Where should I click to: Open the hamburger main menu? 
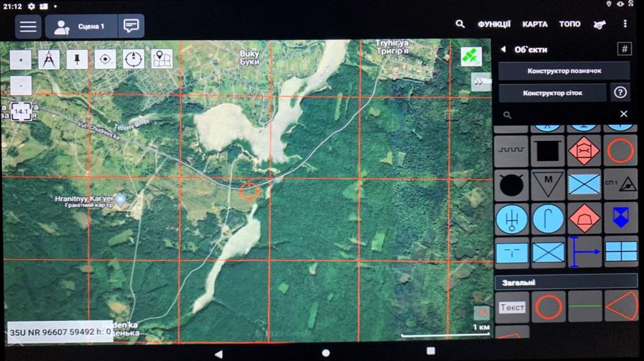tap(28, 26)
